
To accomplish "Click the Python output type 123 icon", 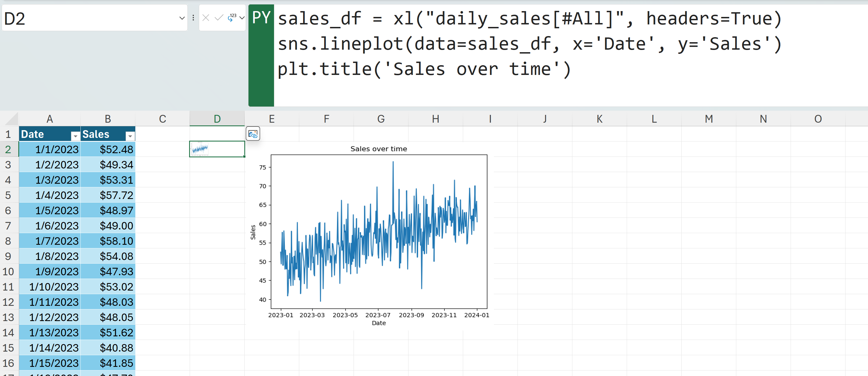I will pos(232,18).
